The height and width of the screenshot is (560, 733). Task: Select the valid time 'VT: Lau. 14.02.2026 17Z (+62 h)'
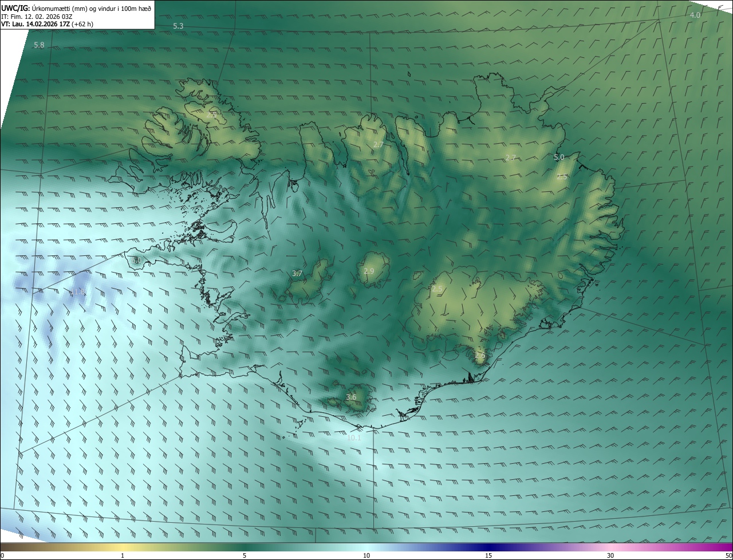pos(48,24)
